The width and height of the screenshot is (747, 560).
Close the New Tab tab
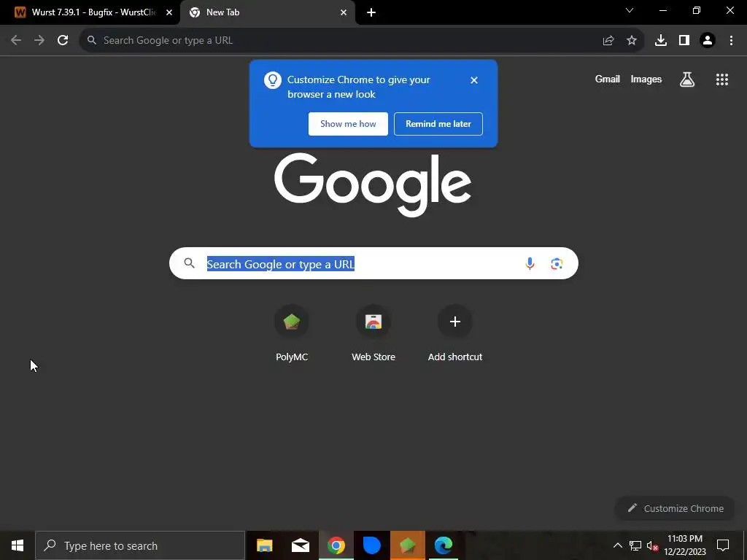pyautogui.click(x=344, y=13)
